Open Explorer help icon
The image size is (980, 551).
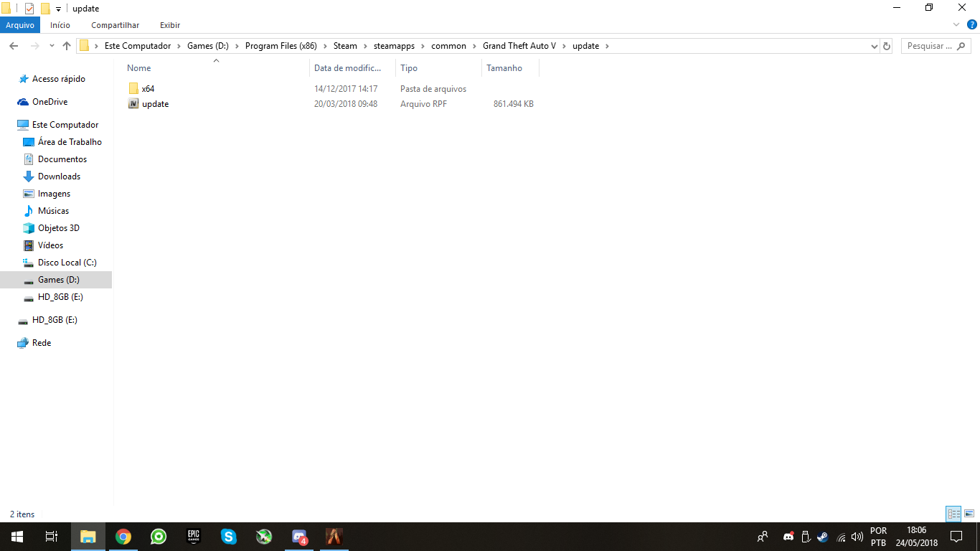pos(972,24)
